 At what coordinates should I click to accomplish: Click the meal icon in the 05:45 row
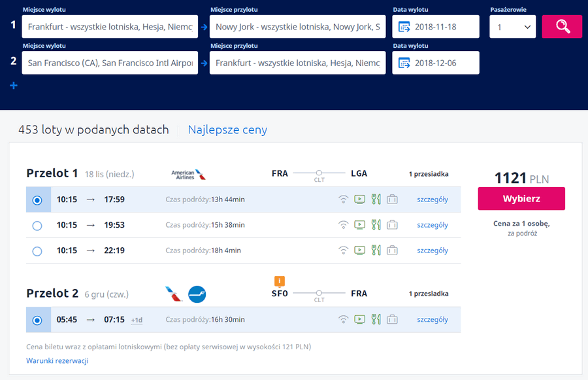pyautogui.click(x=376, y=320)
